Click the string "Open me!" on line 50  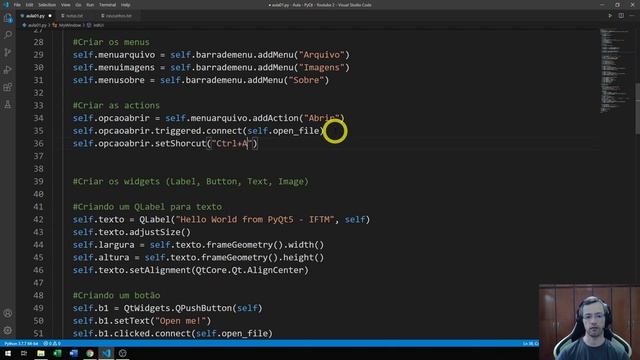pos(180,320)
